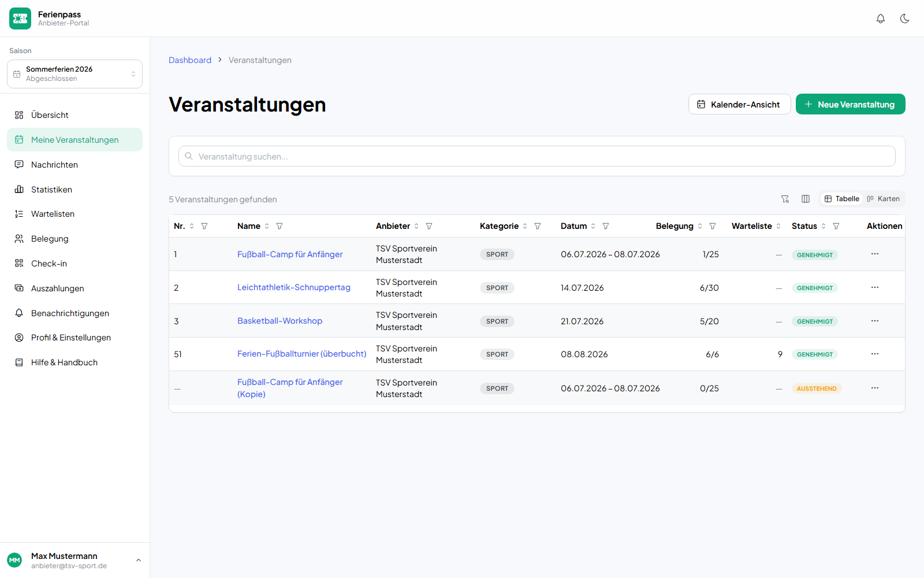Open actions menu for Leichtathletik-Schnuppertag

[x=875, y=287]
